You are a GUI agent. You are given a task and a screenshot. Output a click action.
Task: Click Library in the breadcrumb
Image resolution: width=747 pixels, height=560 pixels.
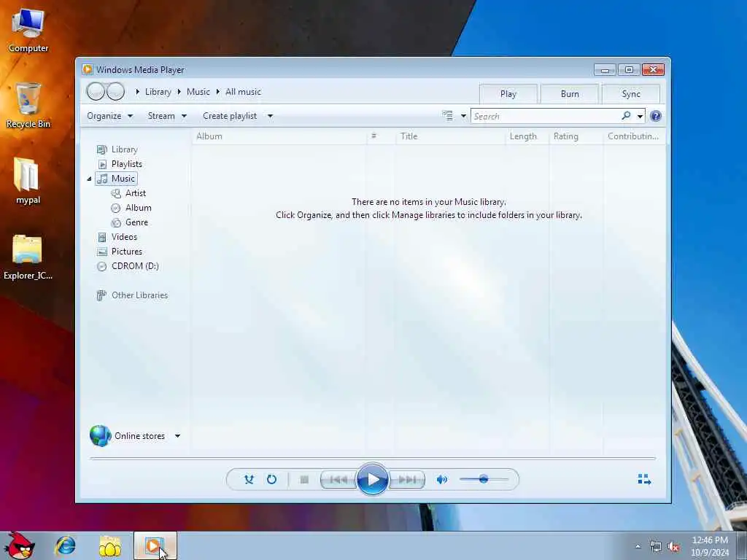[158, 92]
